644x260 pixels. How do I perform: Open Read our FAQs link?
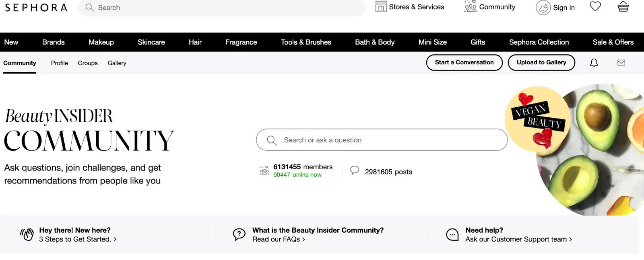click(279, 239)
